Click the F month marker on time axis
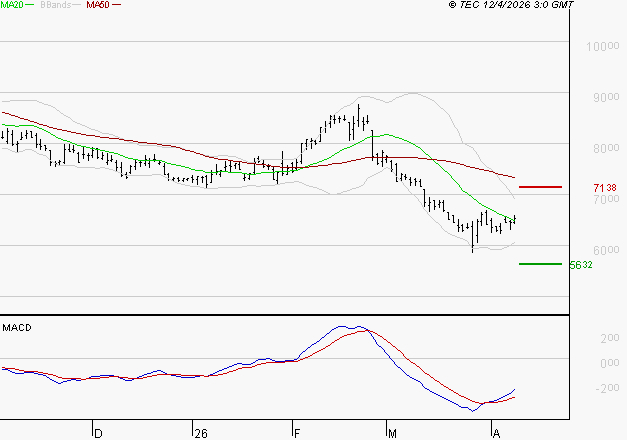This screenshot has height=440, width=627. (x=297, y=434)
